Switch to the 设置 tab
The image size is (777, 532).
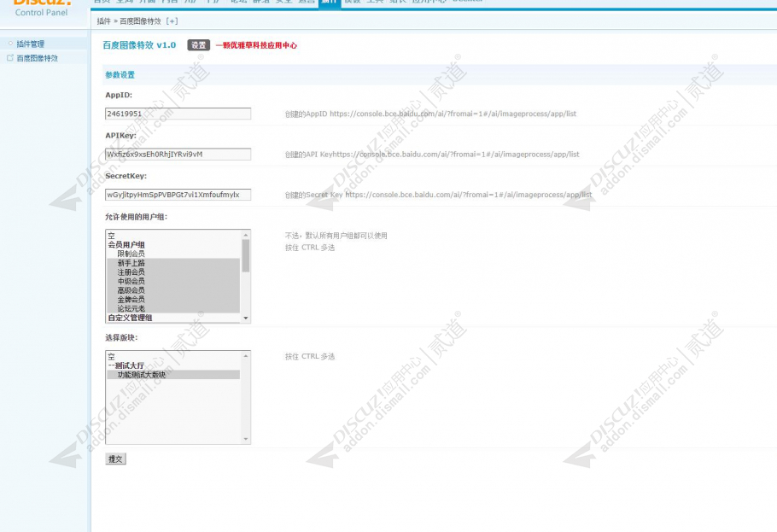tap(199, 45)
